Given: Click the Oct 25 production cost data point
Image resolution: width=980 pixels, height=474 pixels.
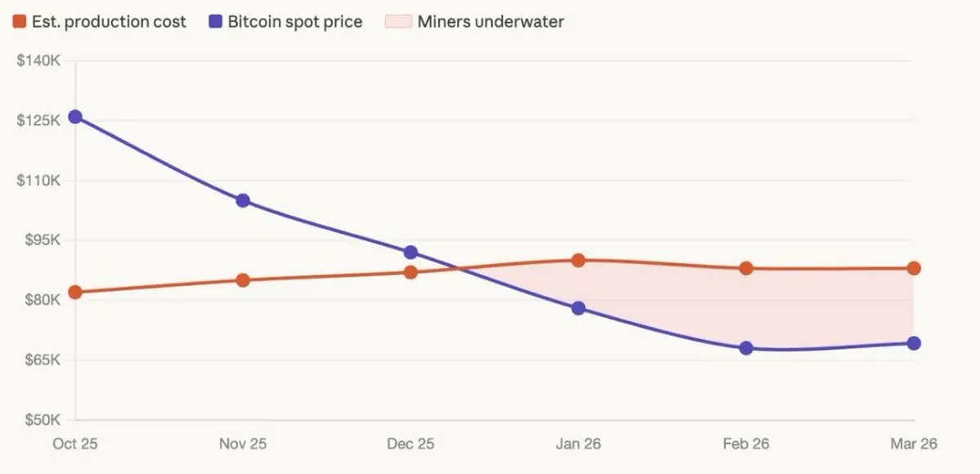Looking at the screenshot, I should pos(75,292).
